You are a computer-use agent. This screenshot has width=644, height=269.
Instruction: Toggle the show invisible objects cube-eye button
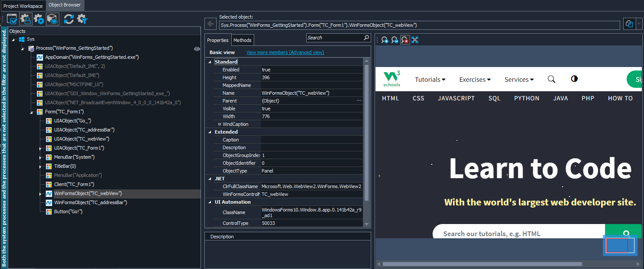(53, 19)
